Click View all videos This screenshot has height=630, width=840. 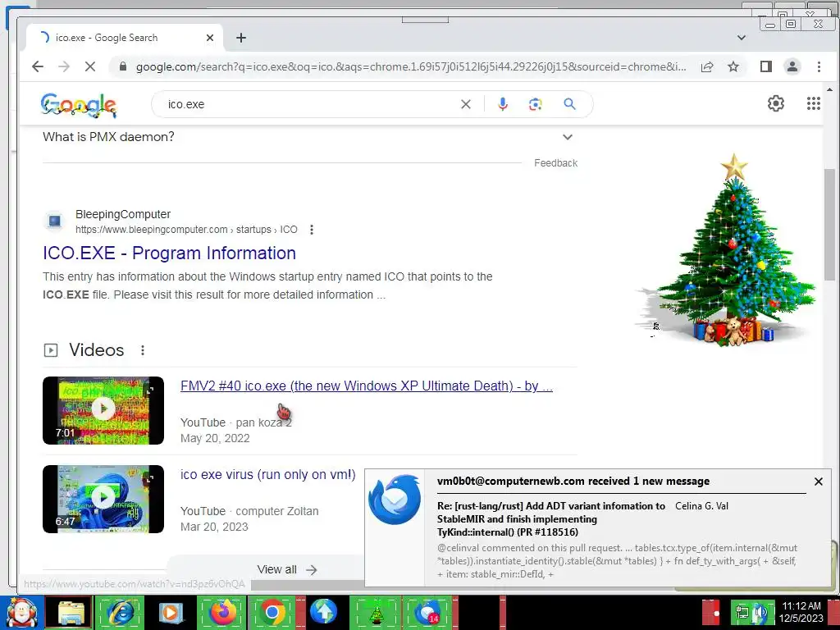pos(287,569)
